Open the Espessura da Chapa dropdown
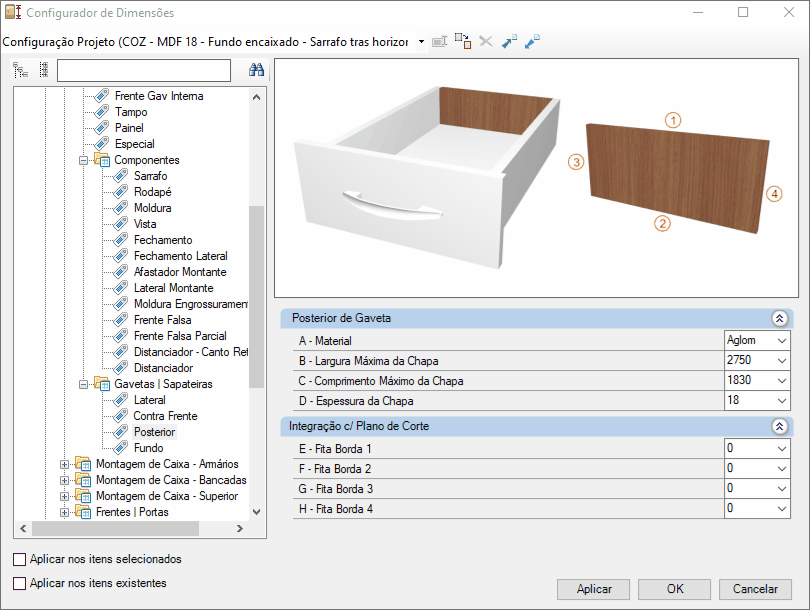 click(x=781, y=400)
